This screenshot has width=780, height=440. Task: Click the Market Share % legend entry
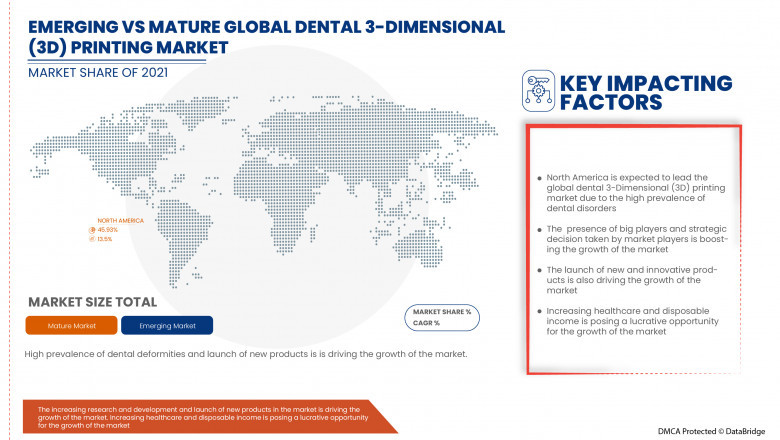pos(442,313)
